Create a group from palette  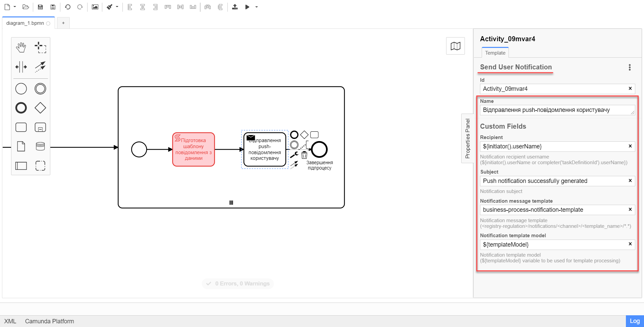tap(40, 166)
